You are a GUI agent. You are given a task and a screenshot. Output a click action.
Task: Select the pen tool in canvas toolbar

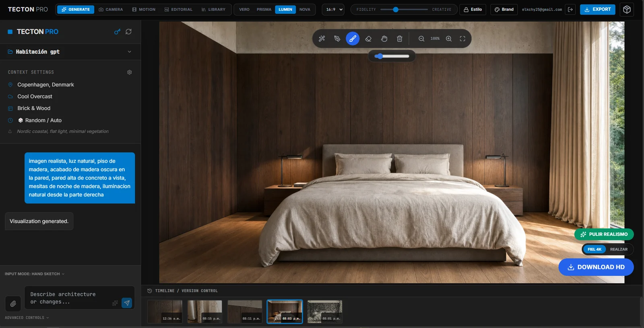(337, 39)
